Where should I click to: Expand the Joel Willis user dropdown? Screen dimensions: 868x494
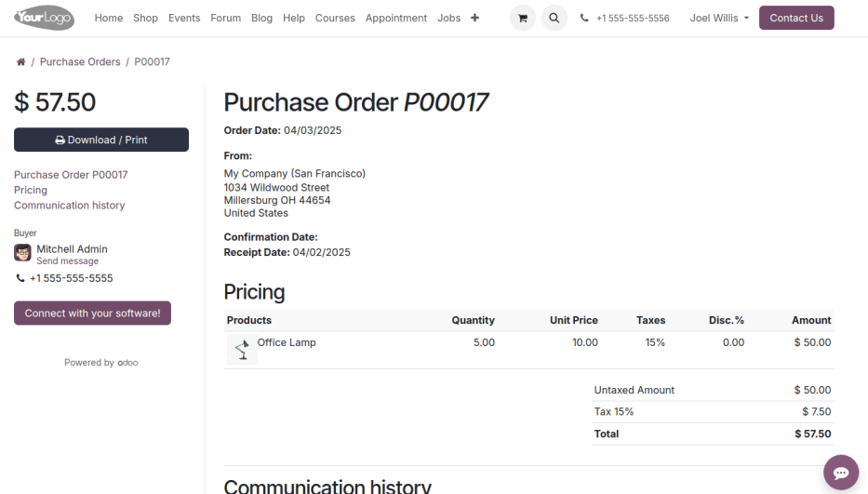(719, 18)
